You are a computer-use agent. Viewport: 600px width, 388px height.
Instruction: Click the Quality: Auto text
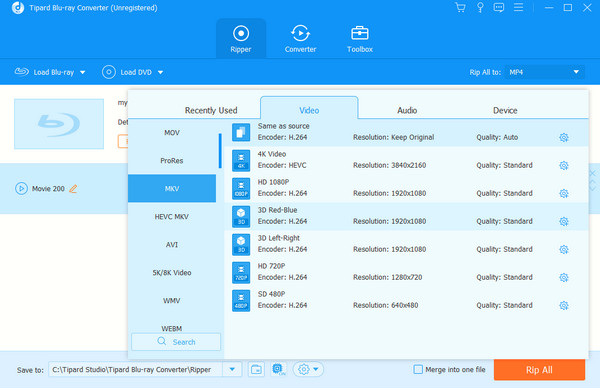click(497, 137)
